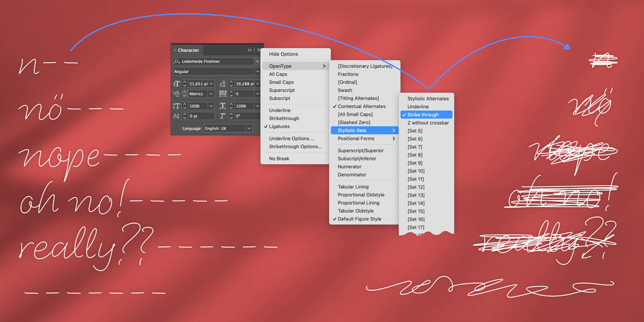Click the tracking icon next to the 0 value
644x322 pixels.
point(223,94)
